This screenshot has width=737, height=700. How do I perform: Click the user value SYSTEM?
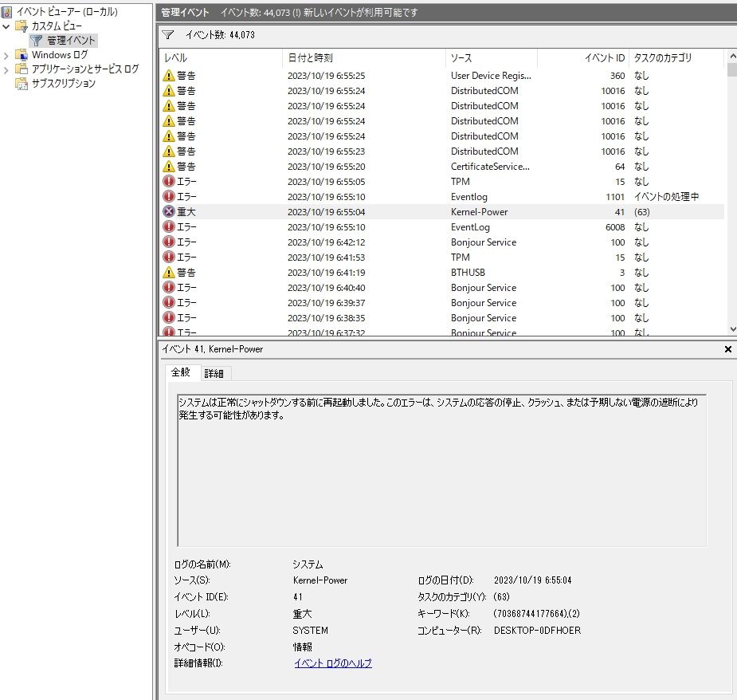click(x=310, y=631)
